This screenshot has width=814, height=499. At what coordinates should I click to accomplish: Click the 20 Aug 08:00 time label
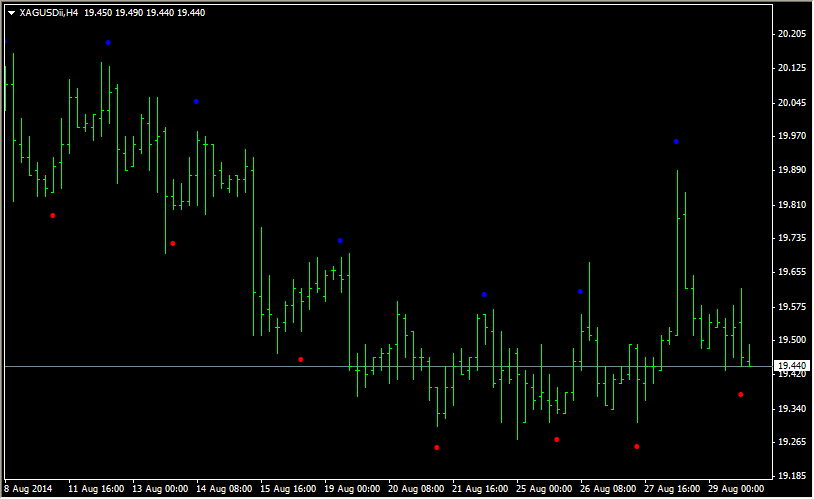click(416, 489)
